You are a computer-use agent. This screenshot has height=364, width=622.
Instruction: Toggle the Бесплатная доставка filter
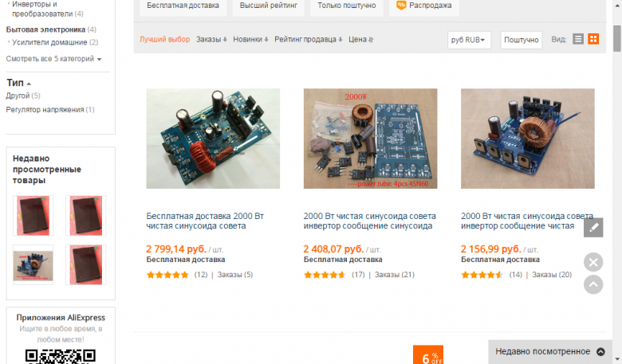pyautogui.click(x=183, y=6)
